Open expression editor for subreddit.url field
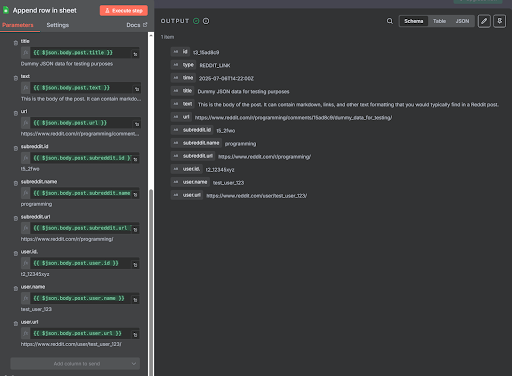Viewport: 512px width, 376px height. [135, 230]
